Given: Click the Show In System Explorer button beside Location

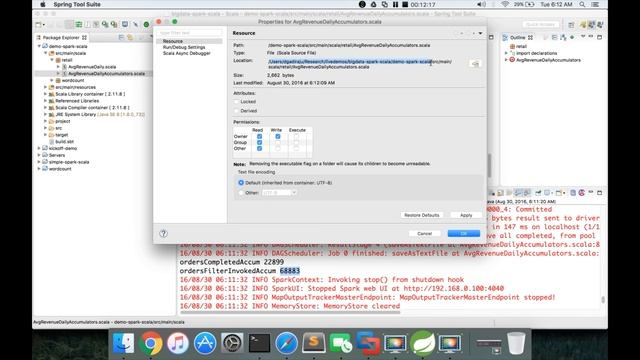Looking at the screenshot, I should click(x=475, y=64).
